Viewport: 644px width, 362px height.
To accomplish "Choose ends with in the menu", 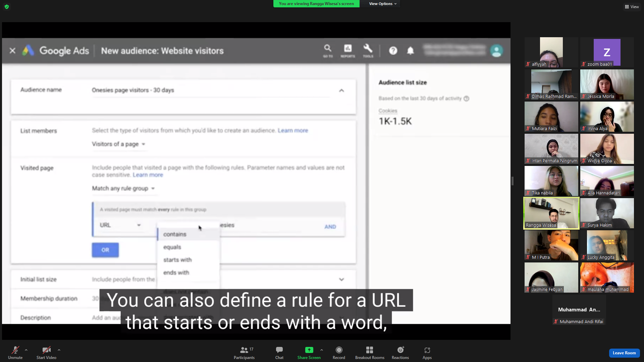I will (188, 273).
